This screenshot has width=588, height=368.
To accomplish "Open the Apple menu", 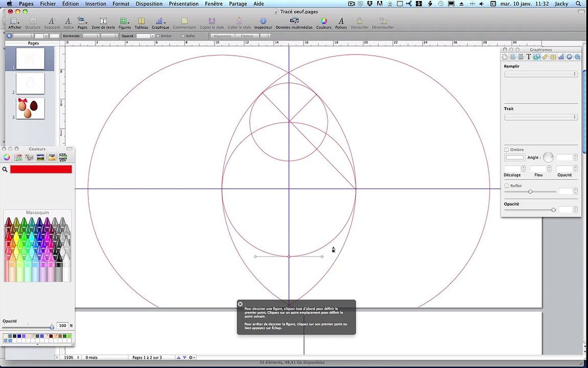I will 9,4.
